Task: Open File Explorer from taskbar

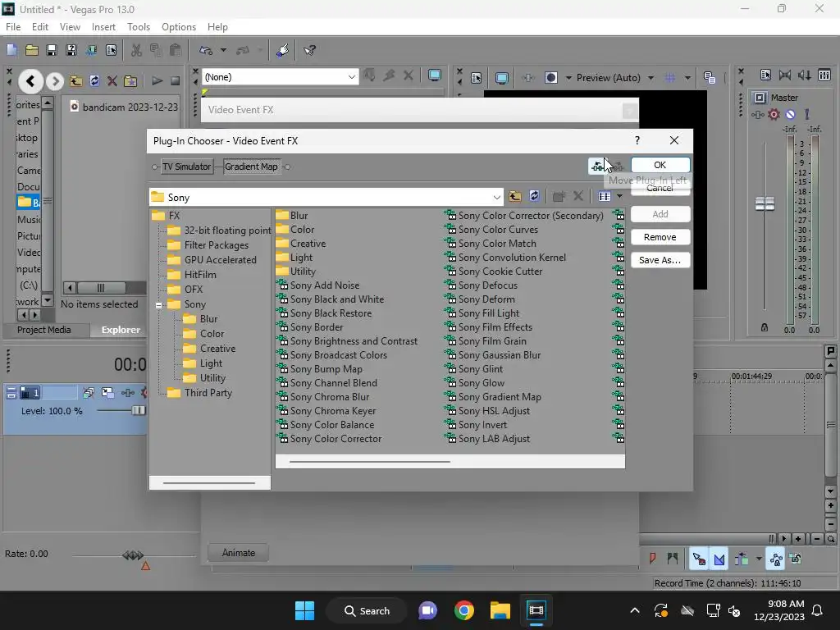Action: (x=500, y=610)
